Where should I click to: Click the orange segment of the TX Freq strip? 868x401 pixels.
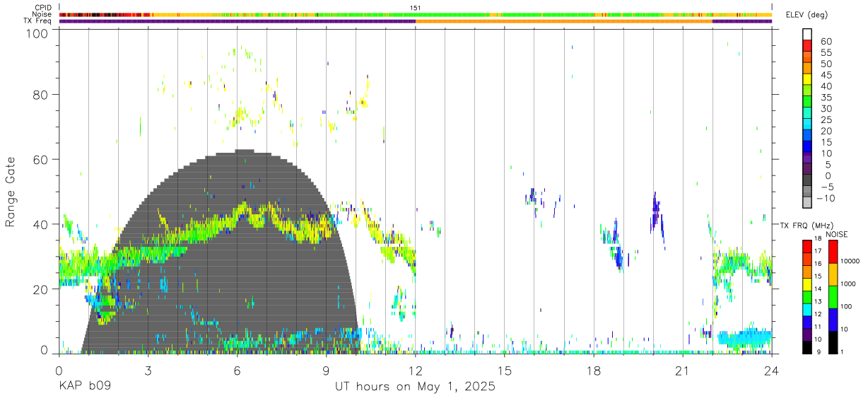coord(563,21)
